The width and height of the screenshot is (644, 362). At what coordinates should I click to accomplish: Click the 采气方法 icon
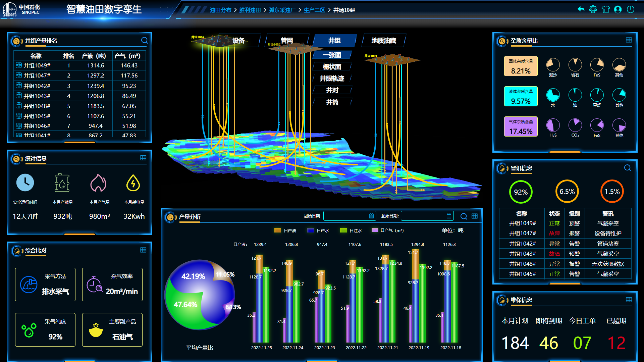(29, 285)
